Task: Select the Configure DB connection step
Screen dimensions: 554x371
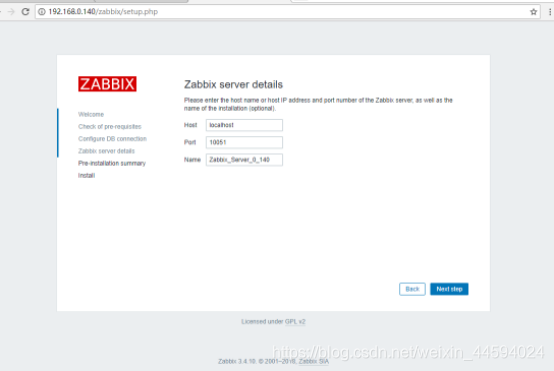Action: (x=112, y=139)
